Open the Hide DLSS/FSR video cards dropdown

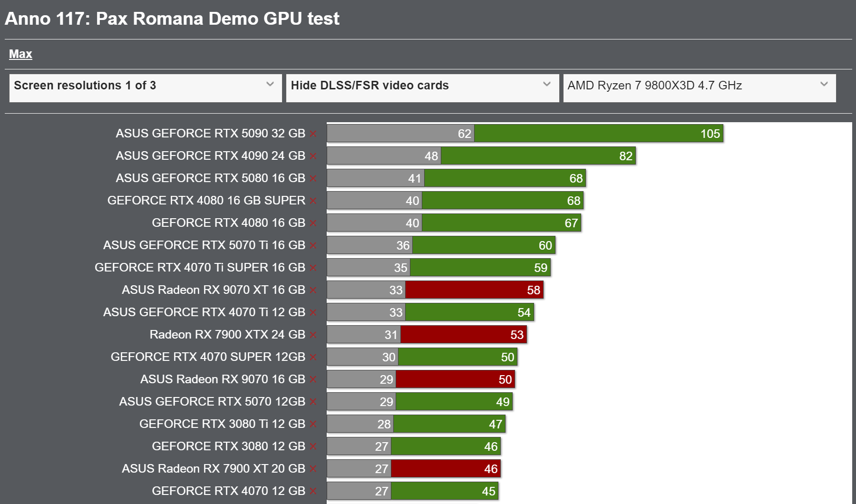[422, 88]
